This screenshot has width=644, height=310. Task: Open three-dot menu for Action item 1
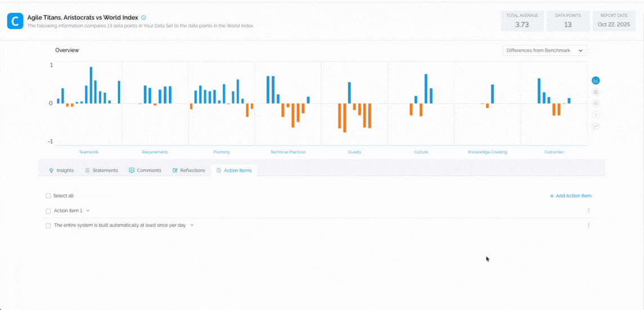pyautogui.click(x=589, y=211)
